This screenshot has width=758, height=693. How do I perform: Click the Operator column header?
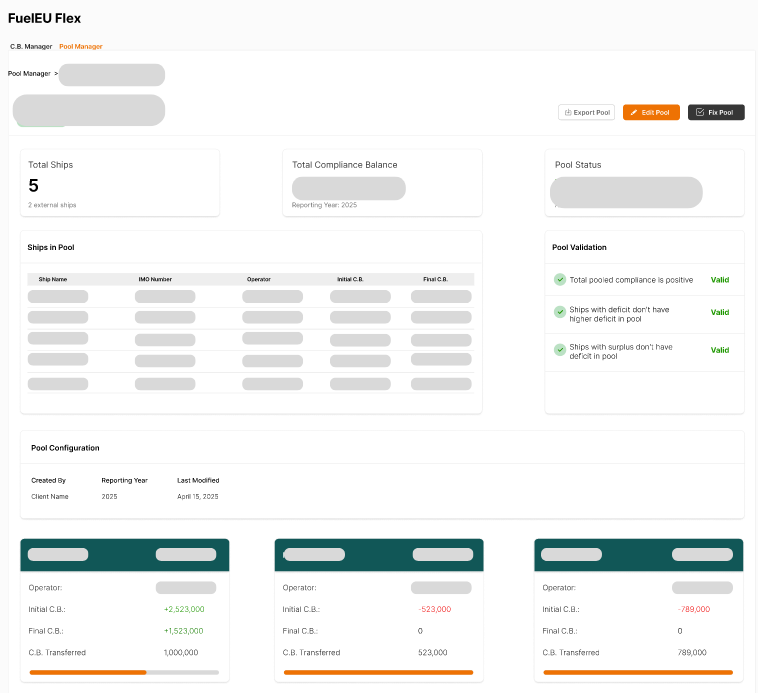click(x=259, y=279)
